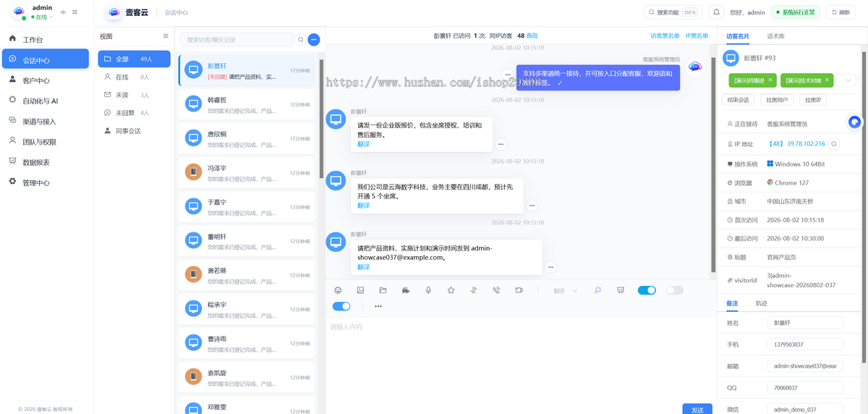This screenshot has height=414, width=868.
Task: Open conversation with 冯泽宇
Action: pos(247,172)
